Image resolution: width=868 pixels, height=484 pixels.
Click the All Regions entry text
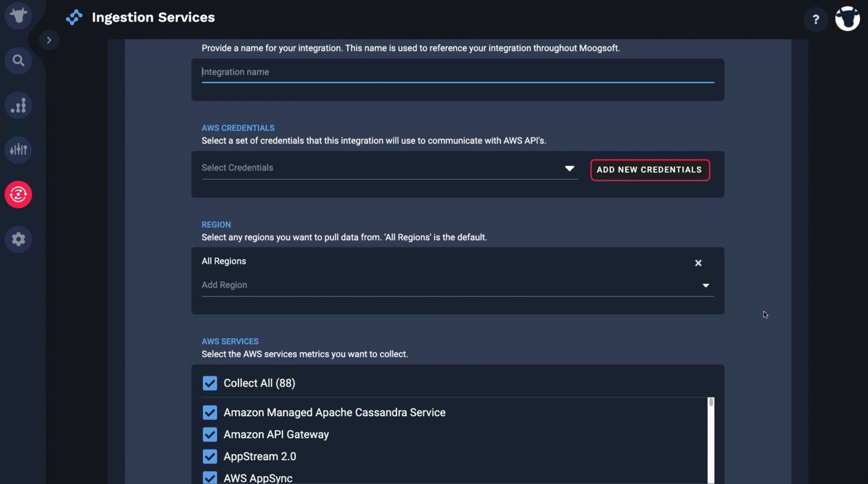224,261
